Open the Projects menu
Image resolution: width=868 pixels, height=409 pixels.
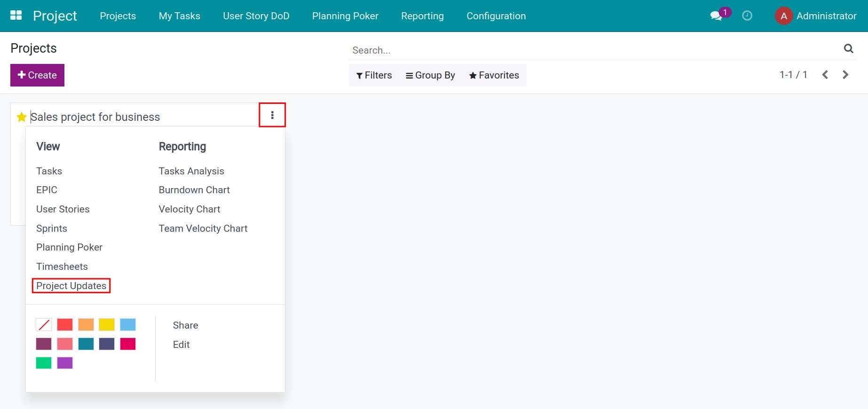point(118,16)
